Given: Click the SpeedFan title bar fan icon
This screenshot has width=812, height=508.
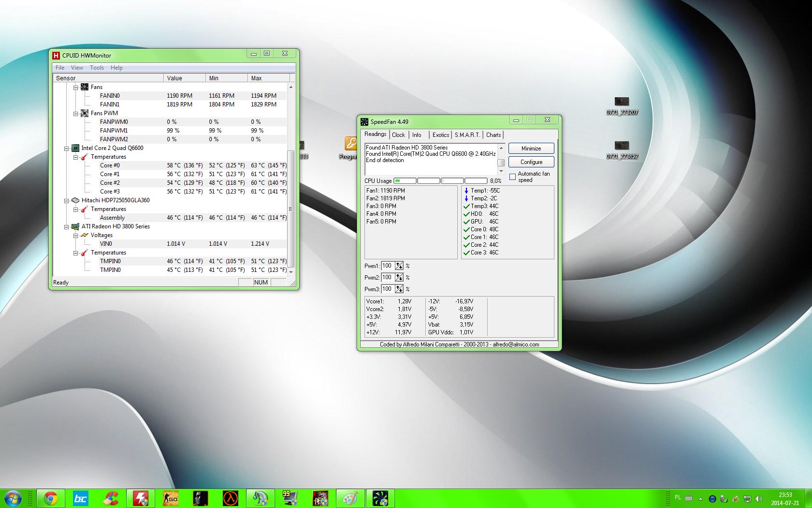Looking at the screenshot, I should tap(364, 121).
